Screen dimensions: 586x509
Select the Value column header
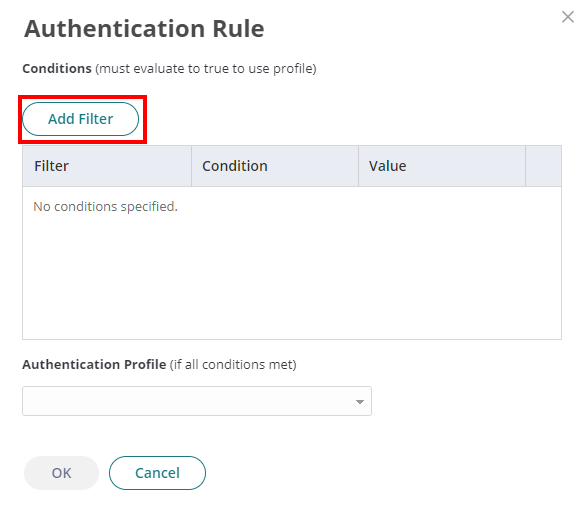[442, 166]
